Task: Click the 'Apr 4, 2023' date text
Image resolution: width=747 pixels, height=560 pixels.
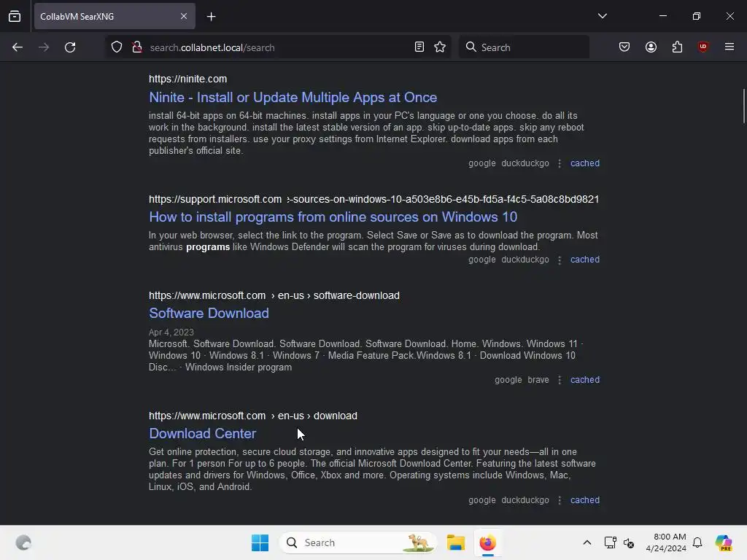Action: (x=171, y=332)
